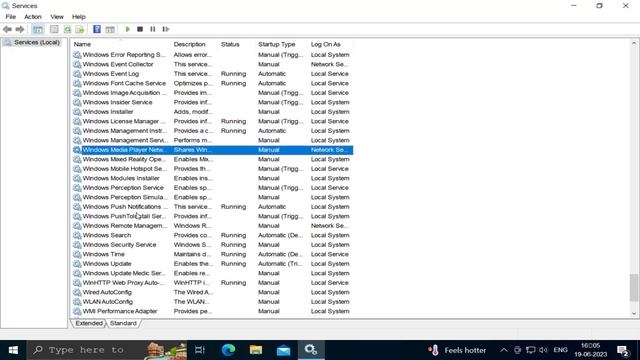Image resolution: width=640 pixels, height=360 pixels.
Task: Open File Explorer from taskbar
Action: [256, 350]
